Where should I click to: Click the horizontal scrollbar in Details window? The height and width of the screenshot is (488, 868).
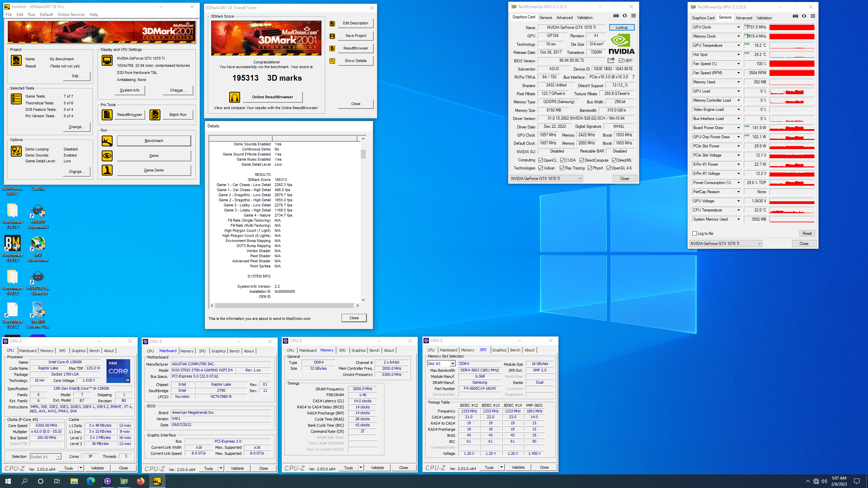(284, 306)
